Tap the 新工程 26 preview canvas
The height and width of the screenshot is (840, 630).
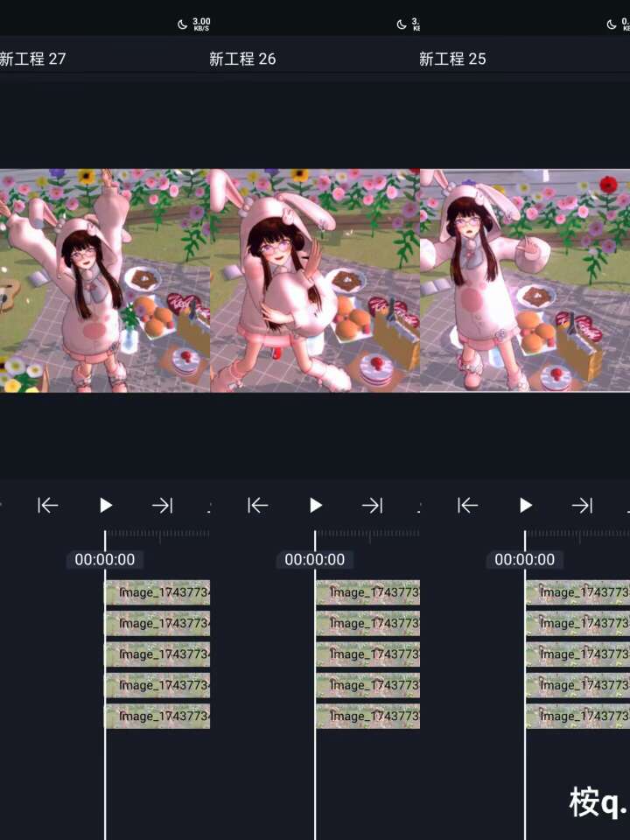[315, 281]
